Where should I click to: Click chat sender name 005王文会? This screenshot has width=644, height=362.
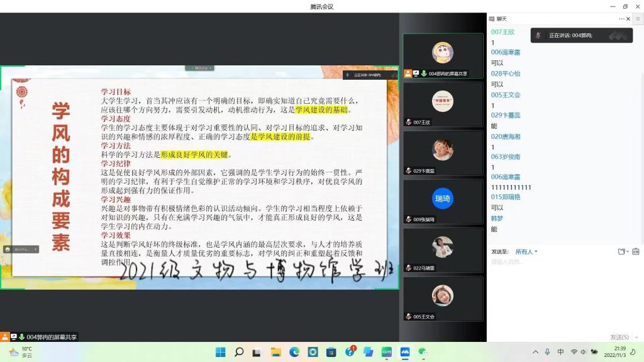click(x=506, y=95)
